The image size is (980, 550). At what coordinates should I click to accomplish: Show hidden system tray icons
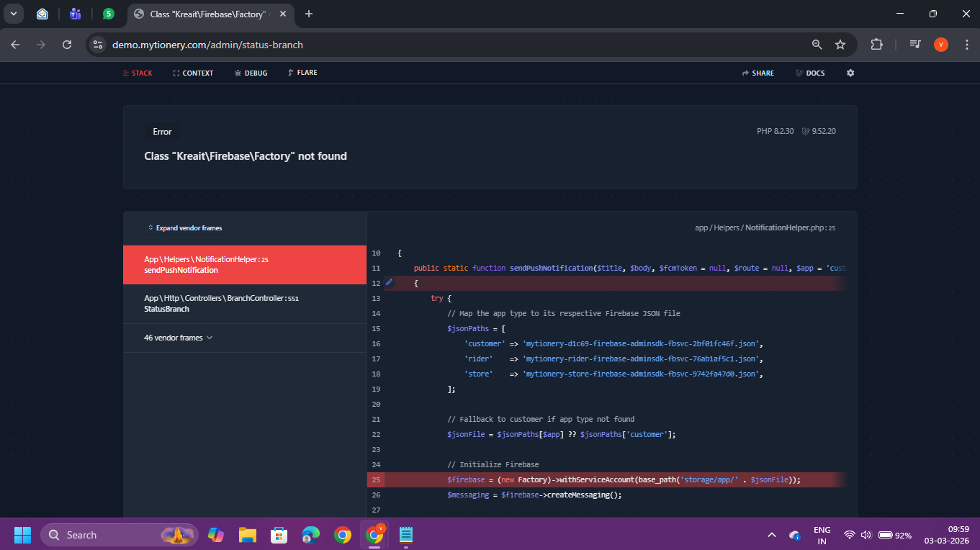[772, 535]
